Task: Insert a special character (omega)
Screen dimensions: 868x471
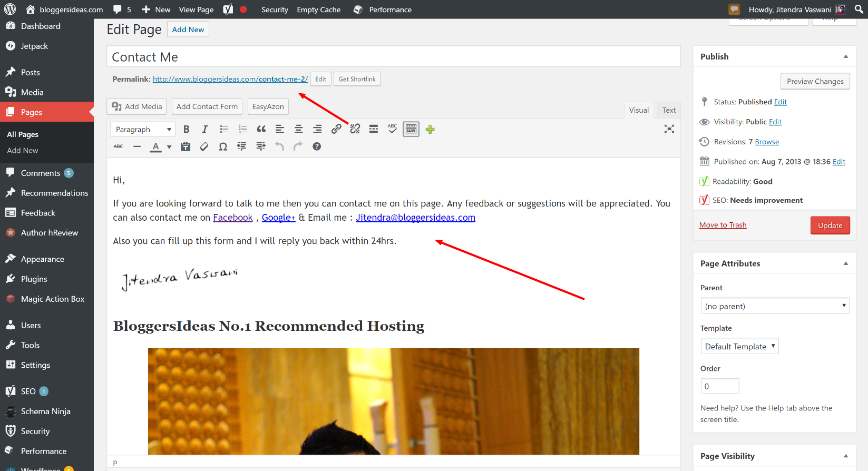Action: click(x=223, y=146)
